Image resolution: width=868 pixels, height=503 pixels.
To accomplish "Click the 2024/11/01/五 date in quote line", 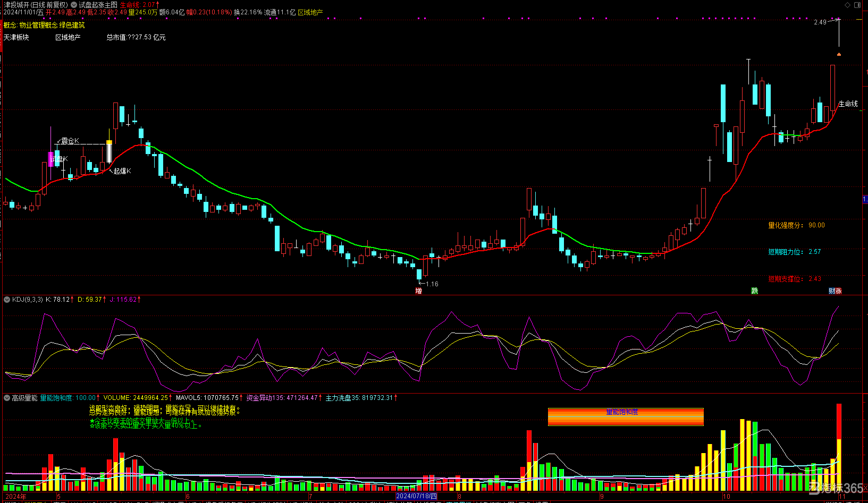I will 24,12.
